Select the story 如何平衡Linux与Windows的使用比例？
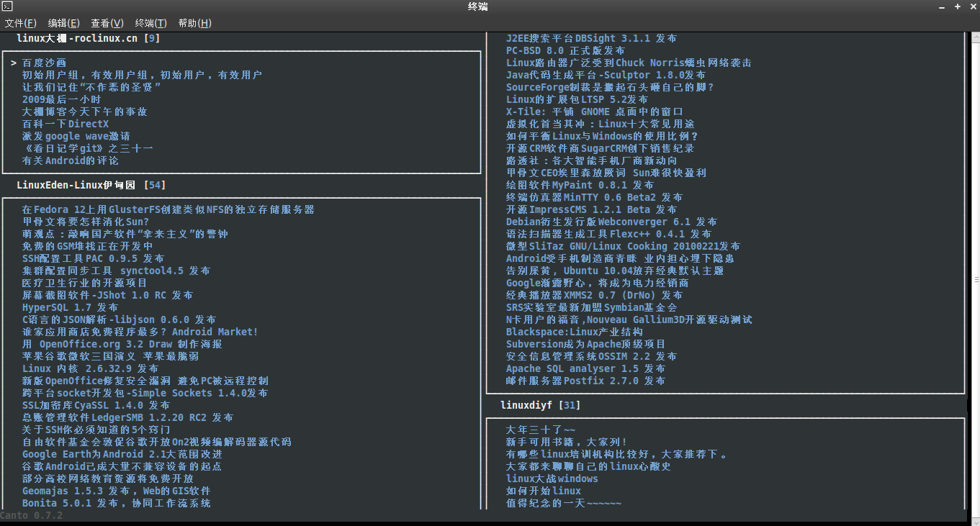980x526 pixels. (x=603, y=137)
